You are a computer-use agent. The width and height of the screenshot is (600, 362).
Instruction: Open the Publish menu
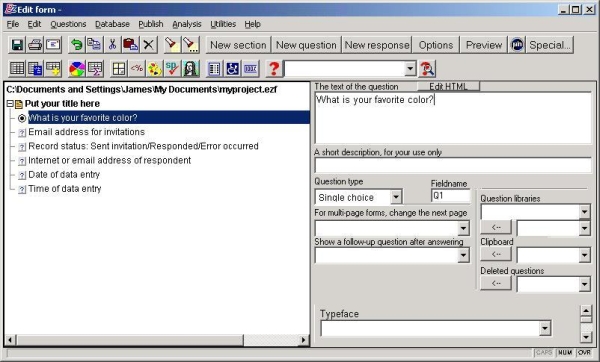pyautogui.click(x=151, y=24)
